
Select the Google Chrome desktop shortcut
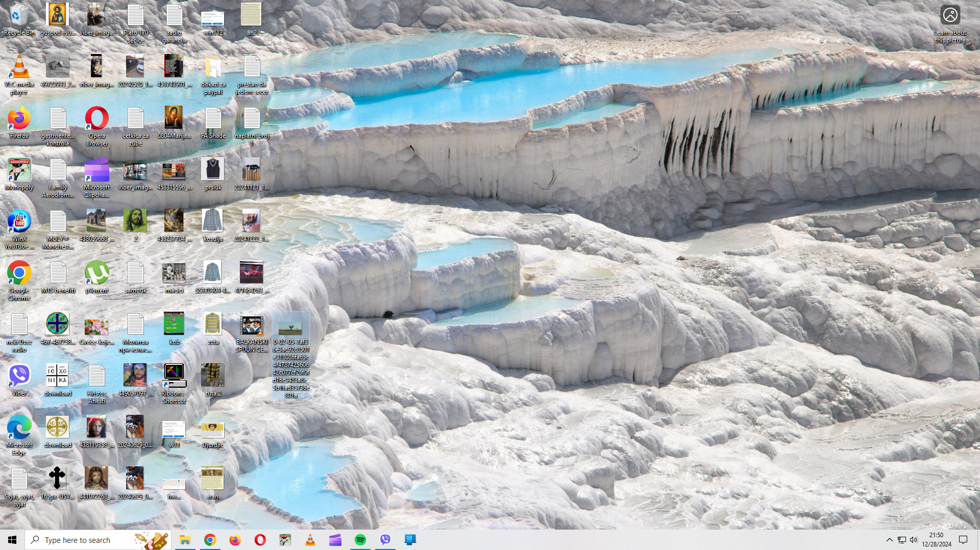pyautogui.click(x=19, y=281)
